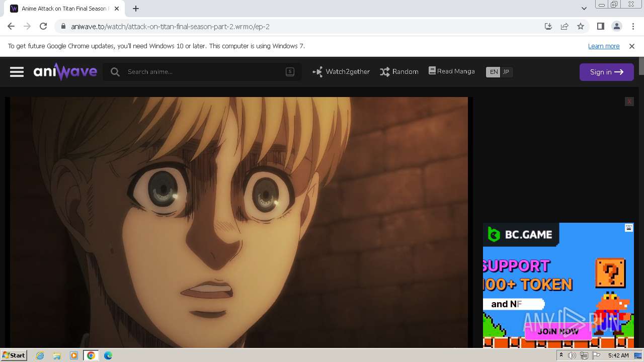Dismiss the Chrome update notice
This screenshot has height=362, width=644.
pyautogui.click(x=632, y=46)
